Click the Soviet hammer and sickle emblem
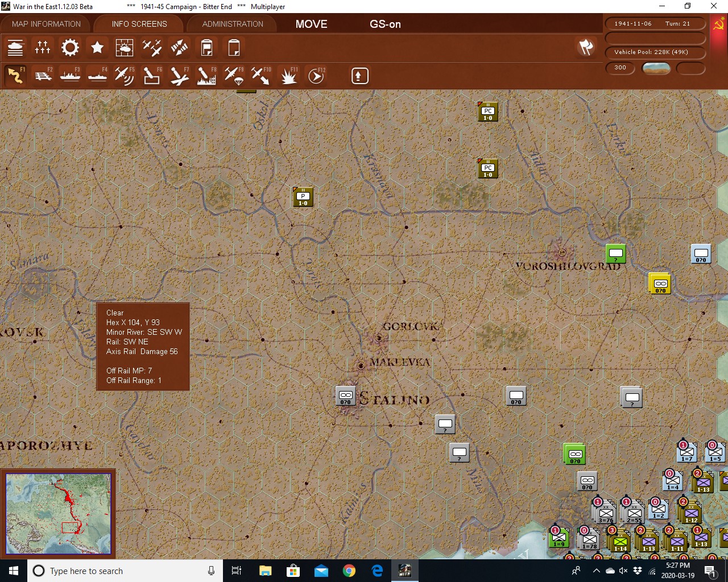This screenshot has width=728, height=582. point(719,24)
